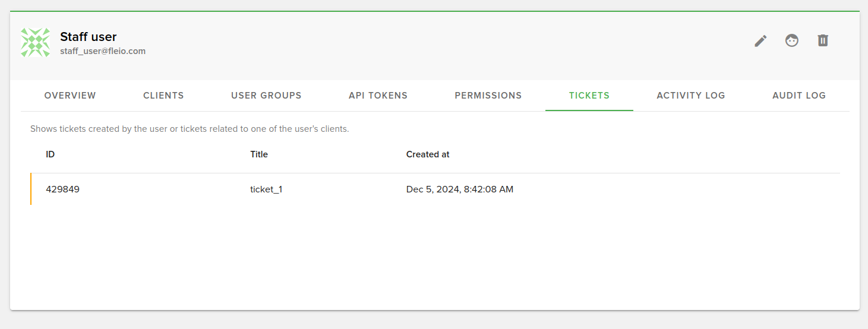Click the Title column header

(x=259, y=154)
